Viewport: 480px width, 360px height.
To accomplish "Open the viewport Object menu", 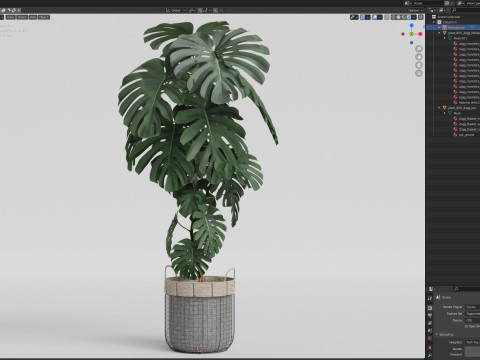I will tap(44, 17).
